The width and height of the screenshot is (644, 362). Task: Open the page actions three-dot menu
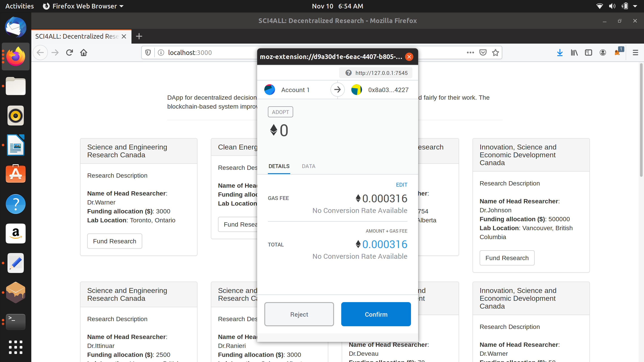tap(470, 53)
